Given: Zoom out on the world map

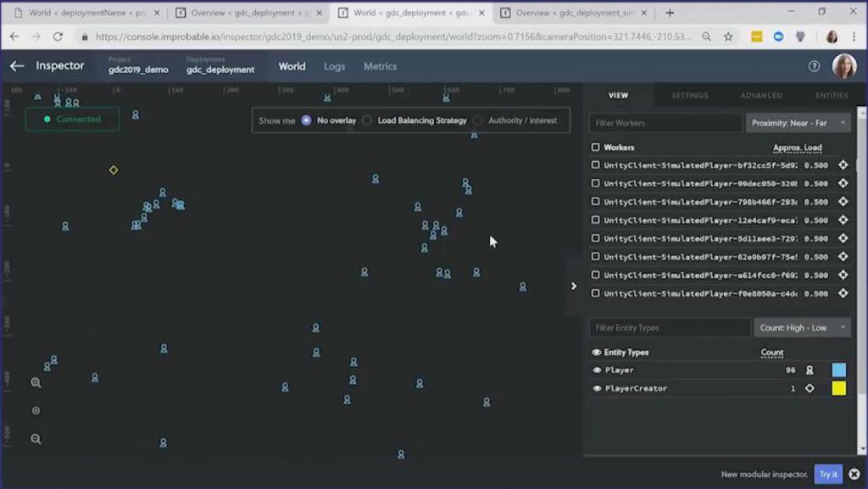Looking at the screenshot, I should point(36,439).
